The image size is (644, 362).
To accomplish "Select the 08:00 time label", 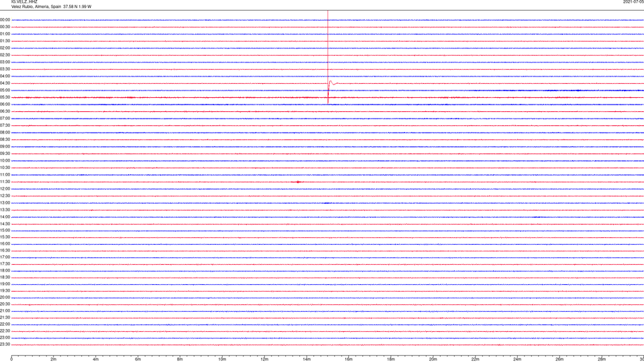I will pyautogui.click(x=5, y=133).
